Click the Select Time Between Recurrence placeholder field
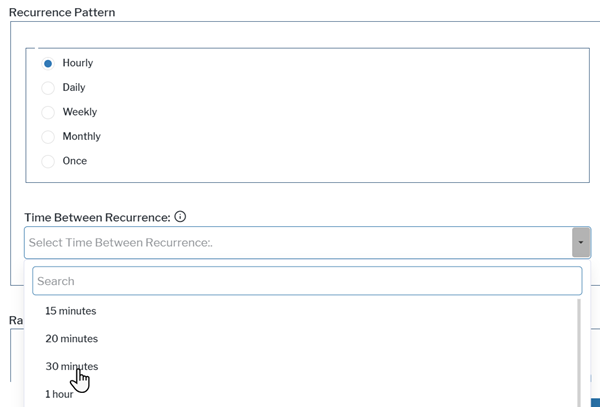This screenshot has height=408, width=600. (x=290, y=243)
